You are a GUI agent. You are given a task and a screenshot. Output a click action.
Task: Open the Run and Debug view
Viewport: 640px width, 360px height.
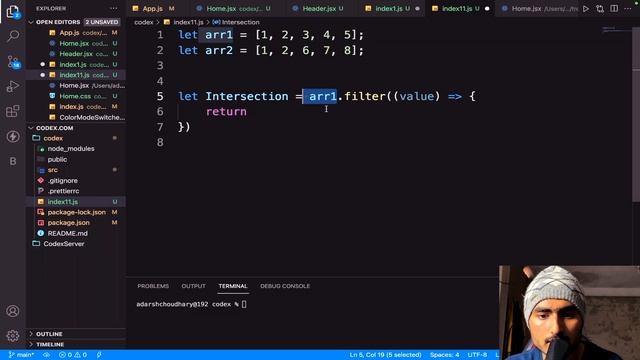pos(13,86)
